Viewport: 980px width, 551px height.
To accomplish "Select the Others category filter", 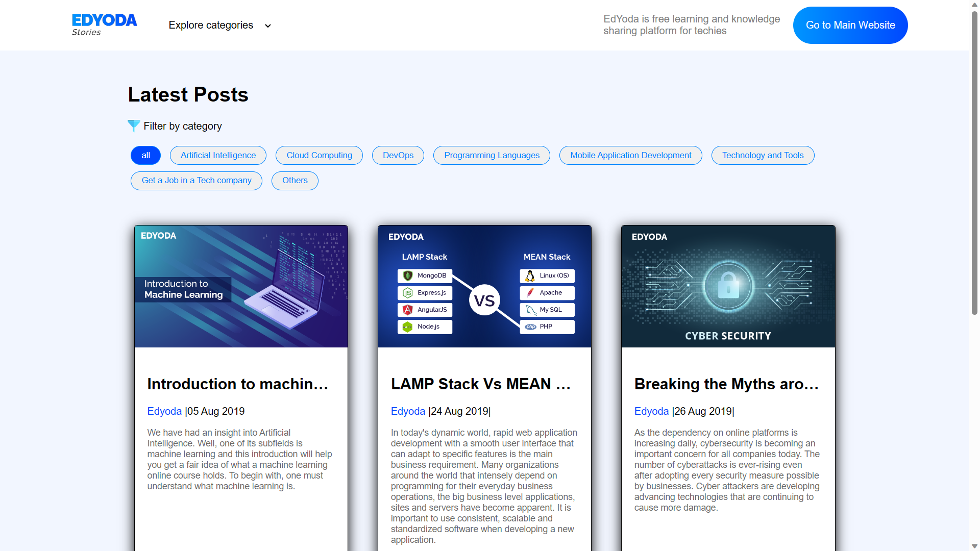I will 295,181.
